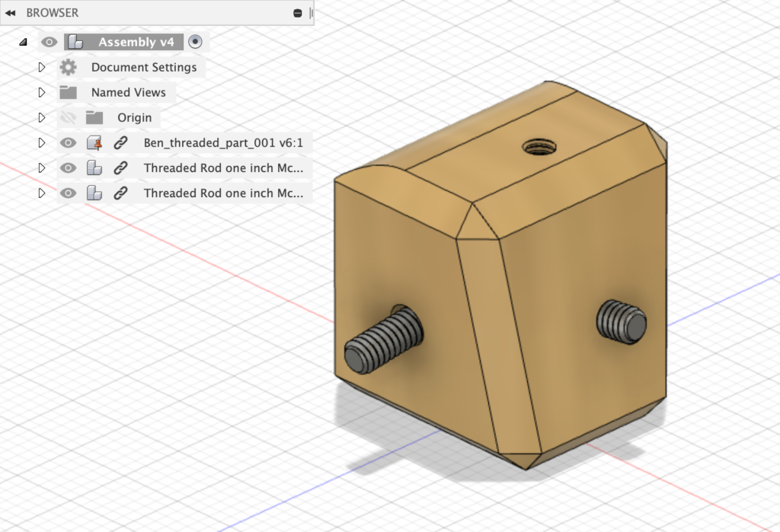Collapse the Browser panel with double-arrow icon
The height and width of the screenshot is (532, 780).
coord(11,13)
